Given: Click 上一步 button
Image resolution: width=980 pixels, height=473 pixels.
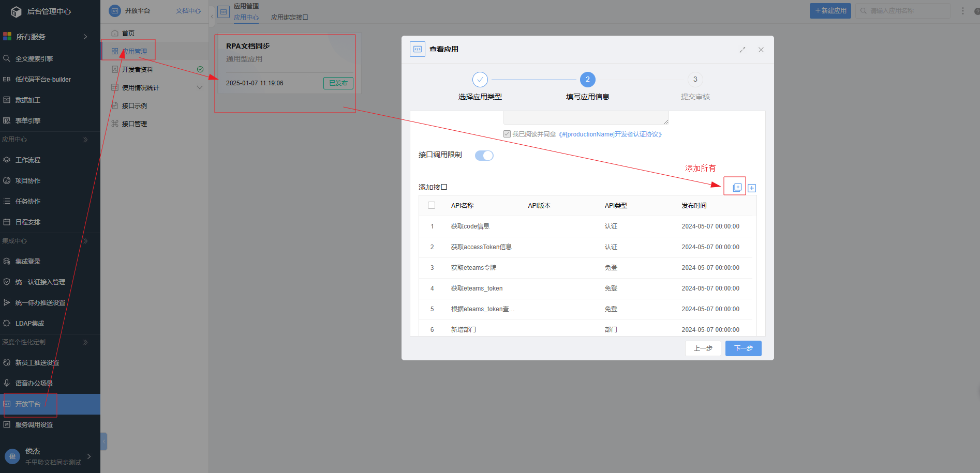Looking at the screenshot, I should [703, 348].
